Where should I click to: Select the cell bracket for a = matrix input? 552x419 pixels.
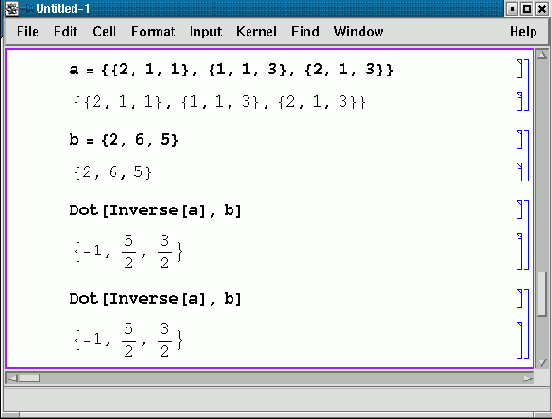pyautogui.click(x=520, y=68)
